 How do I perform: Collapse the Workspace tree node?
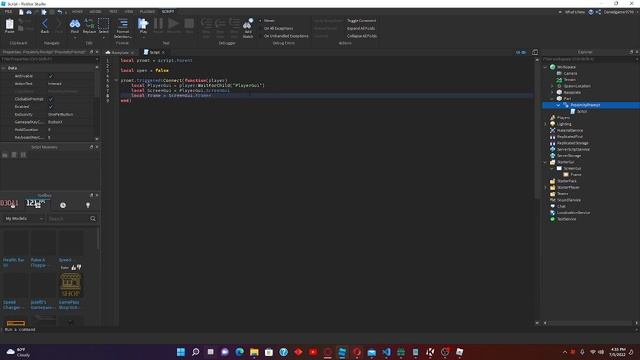(x=545, y=67)
